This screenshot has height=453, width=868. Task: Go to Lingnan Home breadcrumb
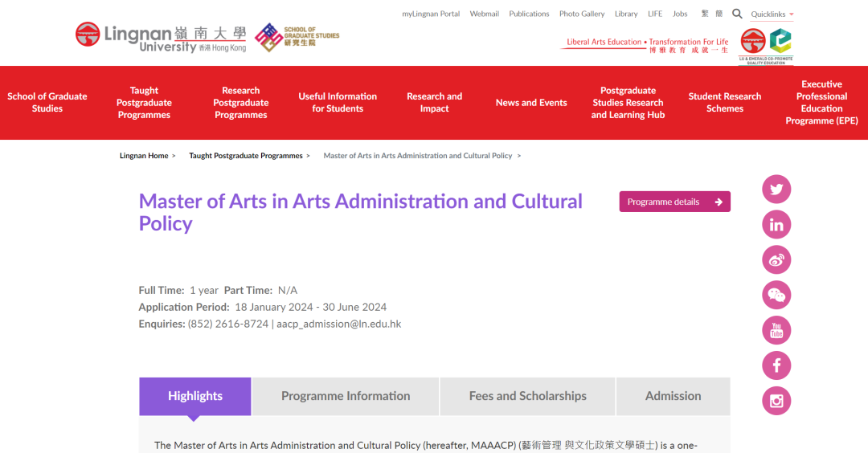click(144, 156)
